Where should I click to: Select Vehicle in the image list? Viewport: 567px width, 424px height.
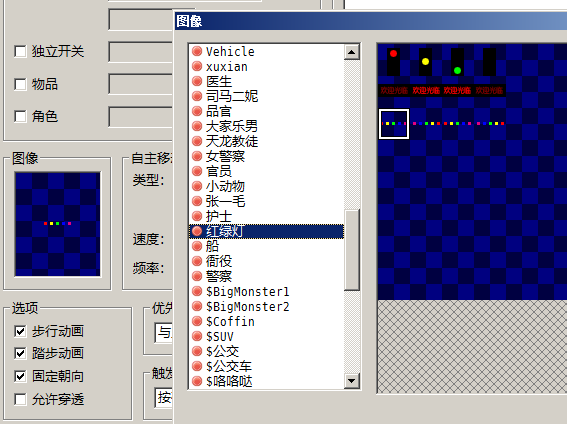click(x=267, y=52)
